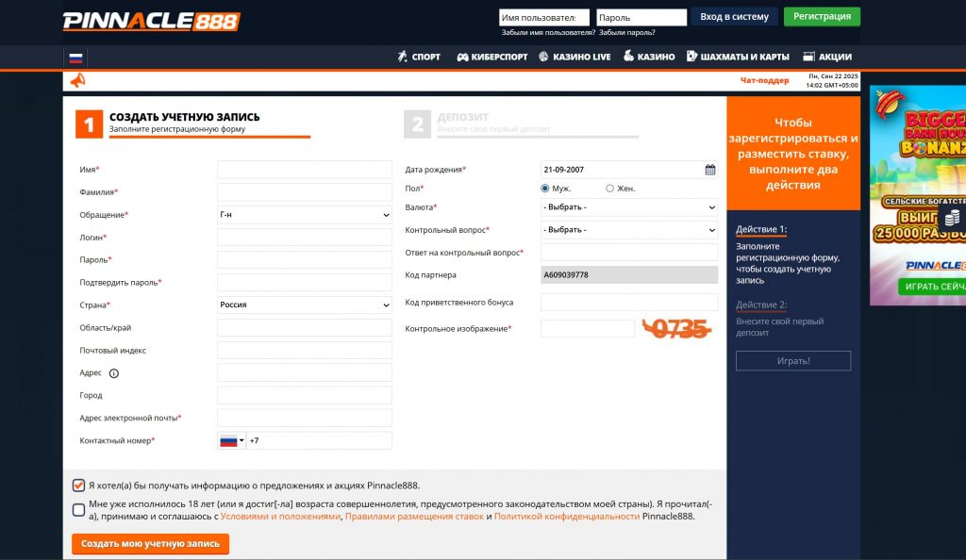Open the Киберспорт menu item

pyautogui.click(x=491, y=57)
